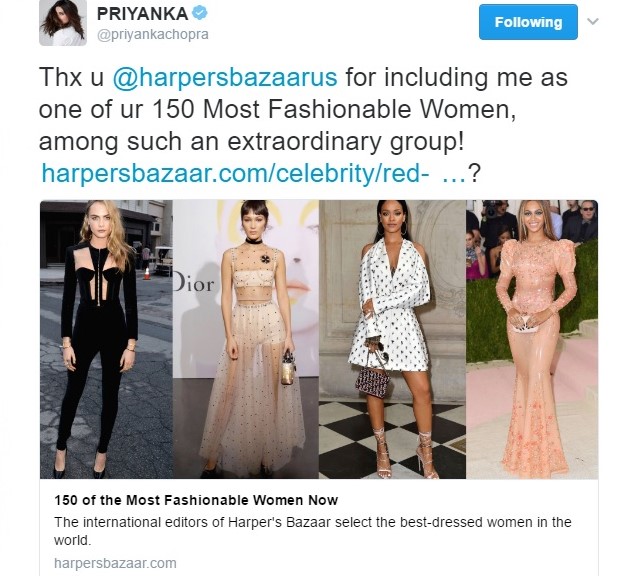Click the white polka-dot dress photo
Viewport: 631px width, 576px height.
click(392, 339)
